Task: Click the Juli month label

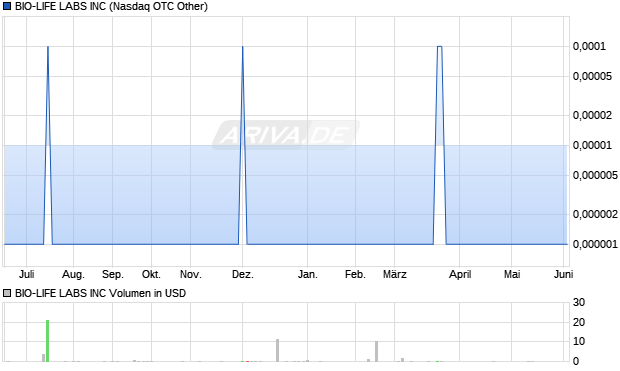Action: click(x=26, y=274)
